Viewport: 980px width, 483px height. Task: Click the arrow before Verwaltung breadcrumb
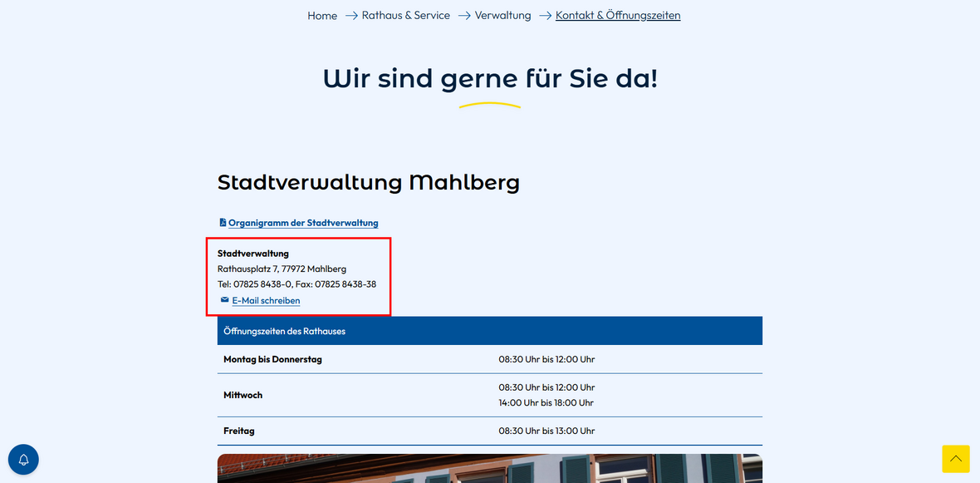coord(464,16)
